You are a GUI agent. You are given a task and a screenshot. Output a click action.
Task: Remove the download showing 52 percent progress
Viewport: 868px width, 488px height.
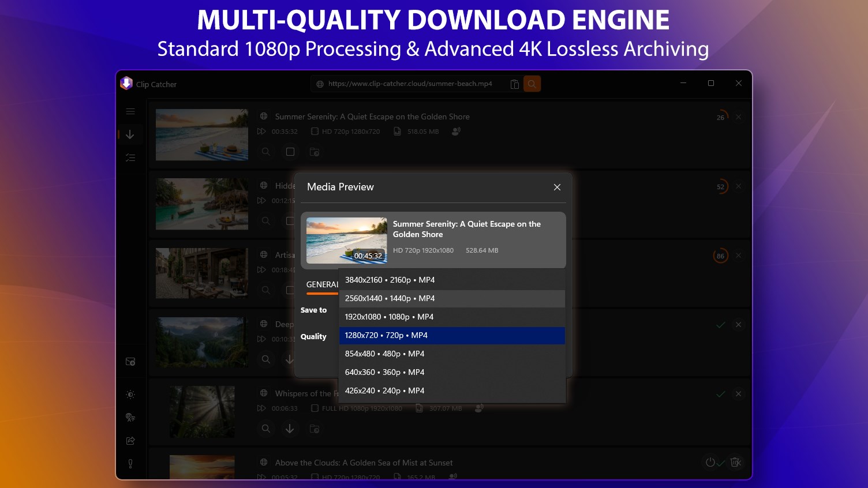739,186
